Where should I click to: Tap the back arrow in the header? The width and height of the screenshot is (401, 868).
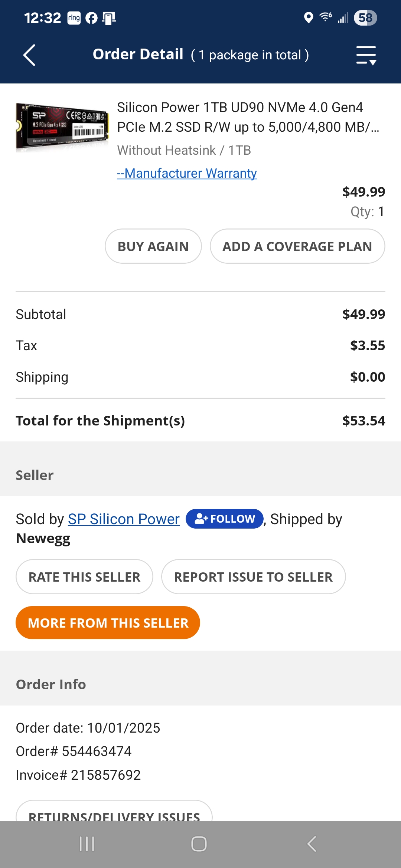point(29,55)
